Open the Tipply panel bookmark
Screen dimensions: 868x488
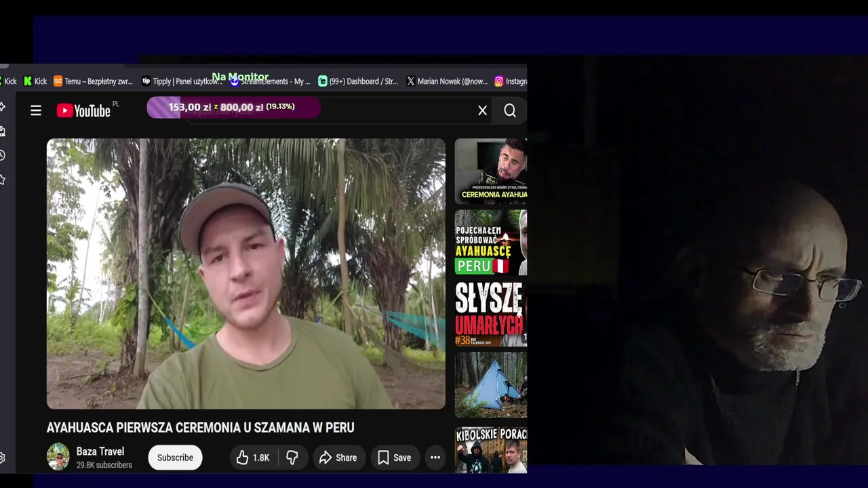(x=181, y=81)
